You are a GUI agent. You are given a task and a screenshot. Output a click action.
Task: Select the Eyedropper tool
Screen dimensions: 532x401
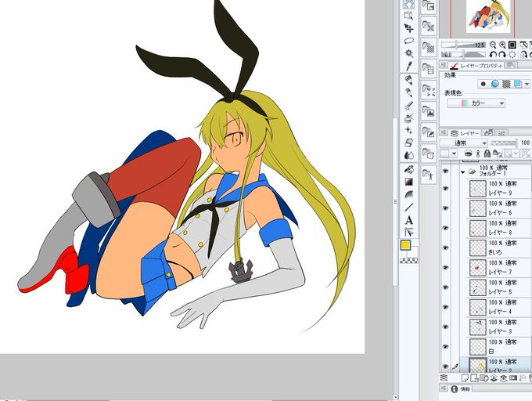click(x=409, y=66)
